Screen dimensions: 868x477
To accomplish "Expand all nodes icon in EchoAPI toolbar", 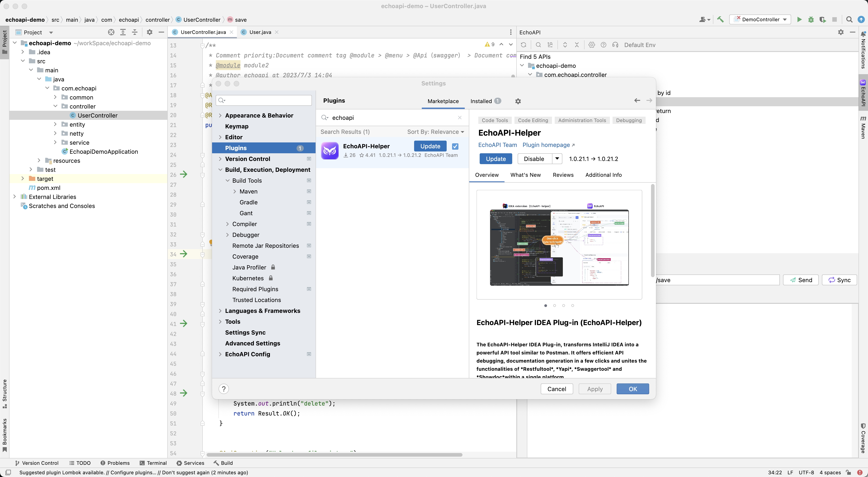I will pos(565,45).
